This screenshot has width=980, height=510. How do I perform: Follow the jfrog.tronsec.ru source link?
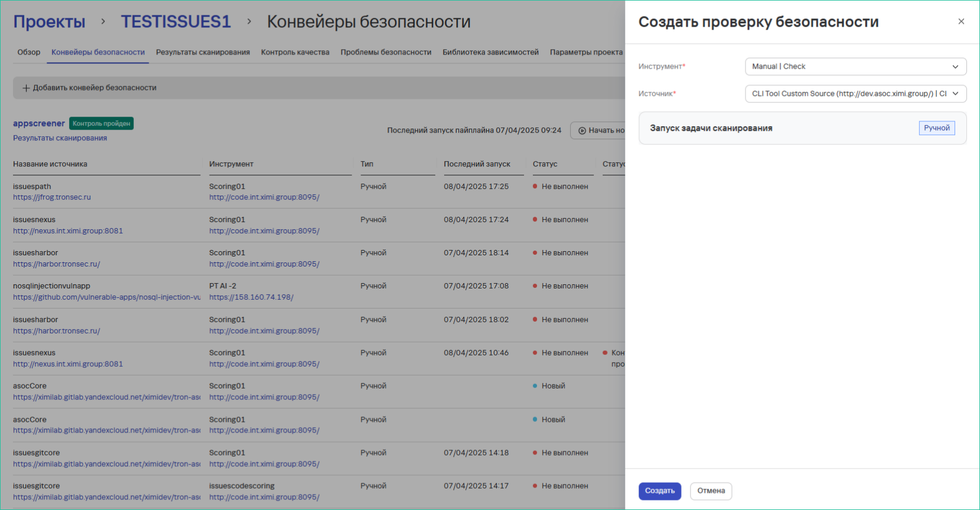[52, 197]
